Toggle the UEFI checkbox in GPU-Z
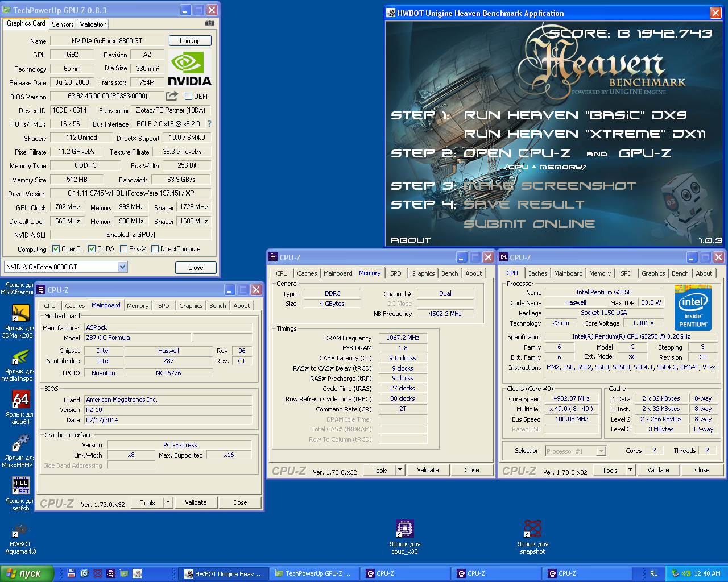 click(188, 96)
